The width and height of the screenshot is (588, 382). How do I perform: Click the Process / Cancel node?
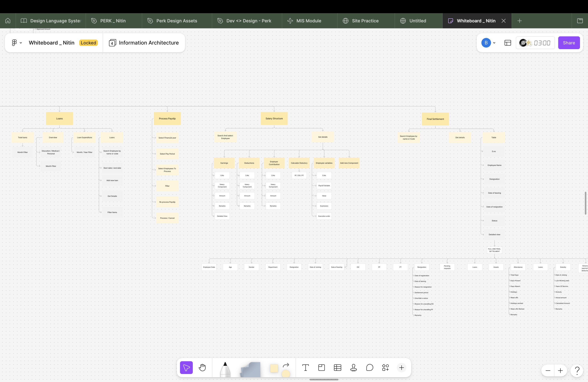tap(167, 218)
